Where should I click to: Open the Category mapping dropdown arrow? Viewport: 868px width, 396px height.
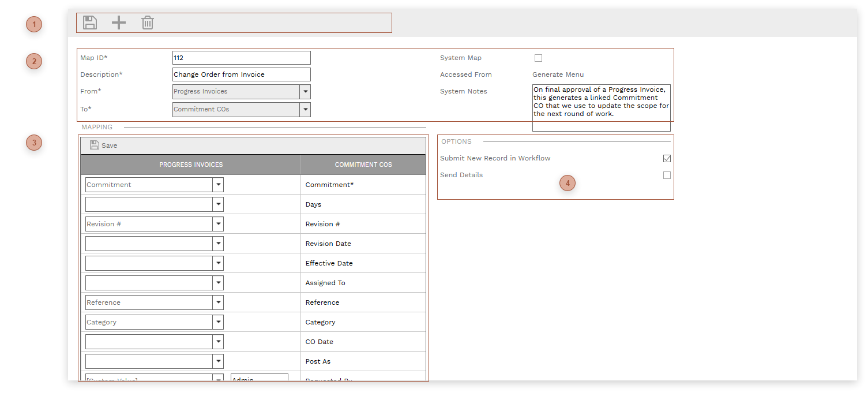pyautogui.click(x=218, y=323)
